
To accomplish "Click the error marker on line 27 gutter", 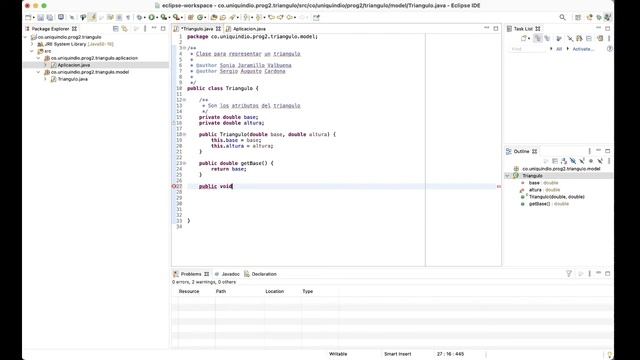I will [x=173, y=186].
